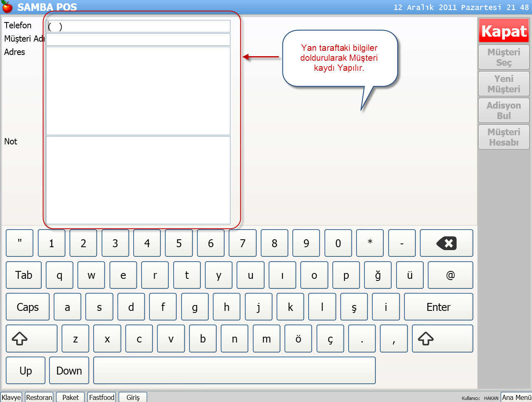
Task: Click the left Shift arrow key
Action: pos(32,339)
